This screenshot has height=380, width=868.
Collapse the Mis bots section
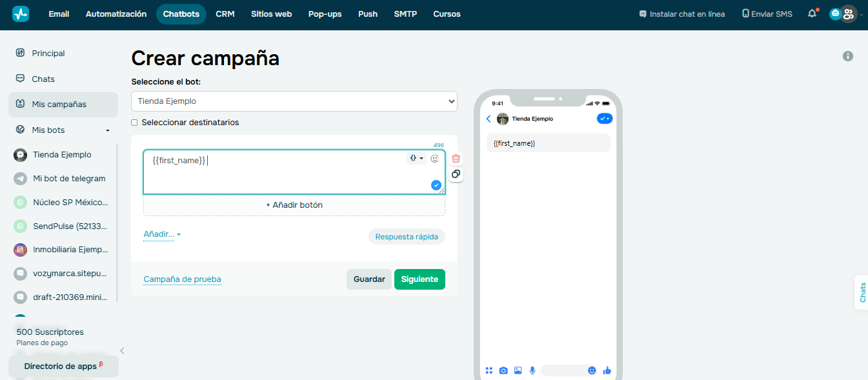point(108,130)
